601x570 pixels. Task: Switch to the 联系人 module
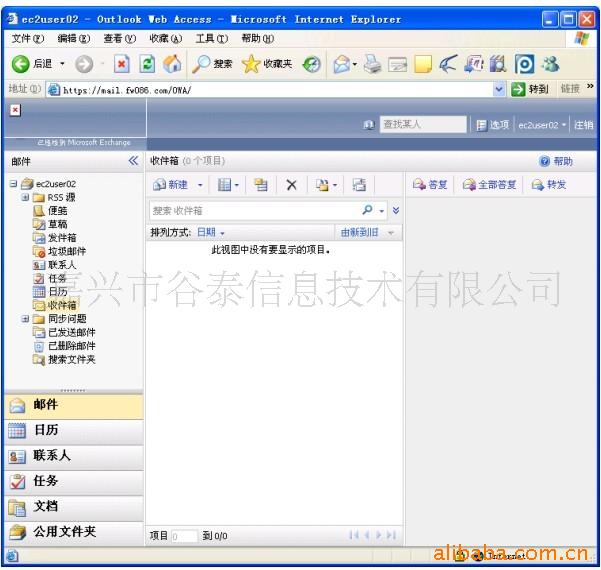pyautogui.click(x=74, y=456)
